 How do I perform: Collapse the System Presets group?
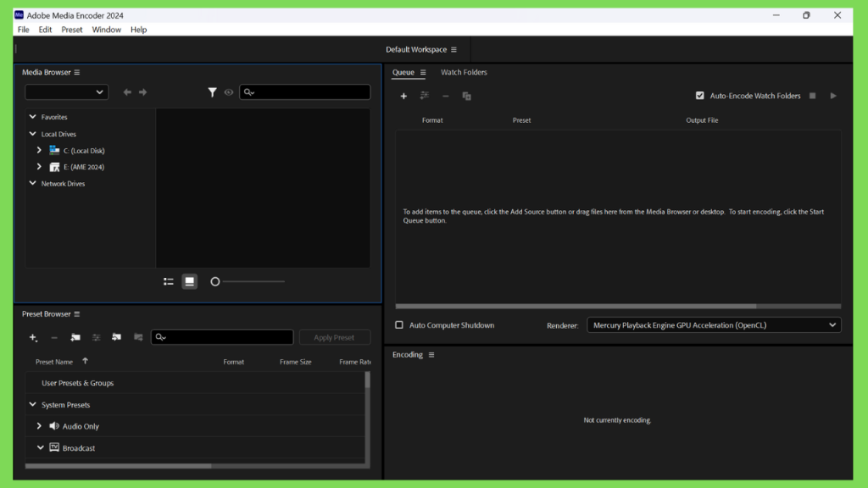click(x=33, y=404)
